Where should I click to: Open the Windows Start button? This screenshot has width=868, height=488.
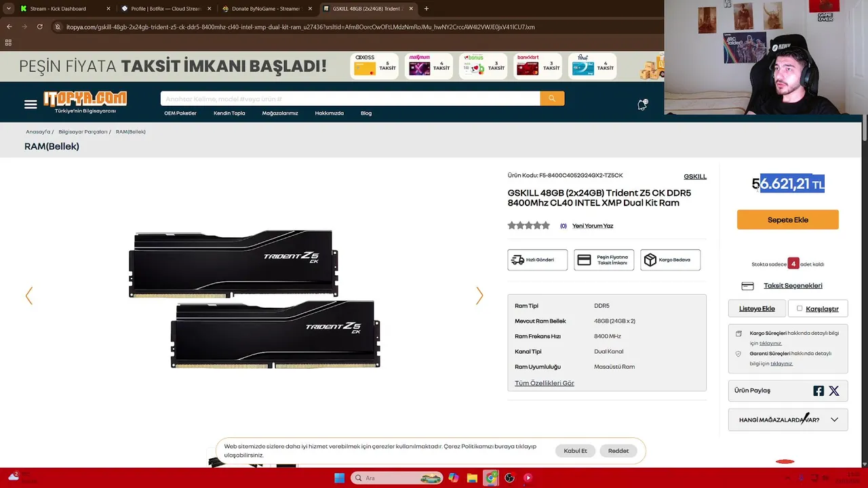340,478
